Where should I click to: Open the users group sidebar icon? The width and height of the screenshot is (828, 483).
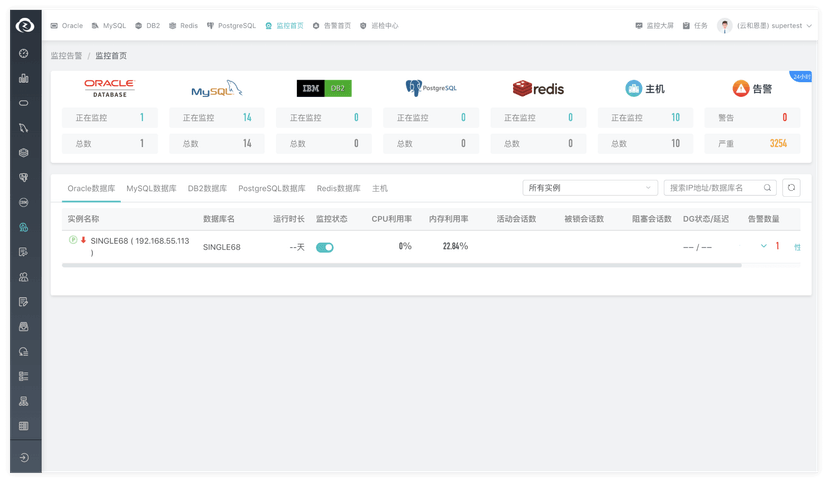tap(24, 277)
